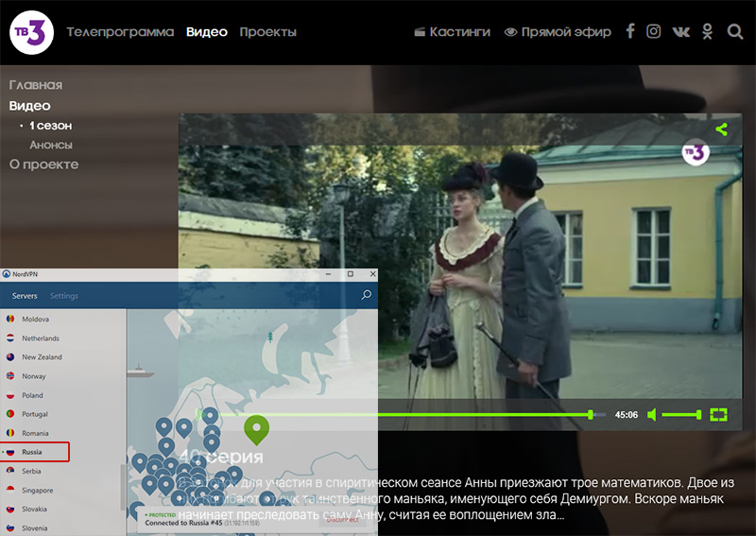Open the Odnoklassniki social icon
Screen dimensions: 756x536
[707, 31]
